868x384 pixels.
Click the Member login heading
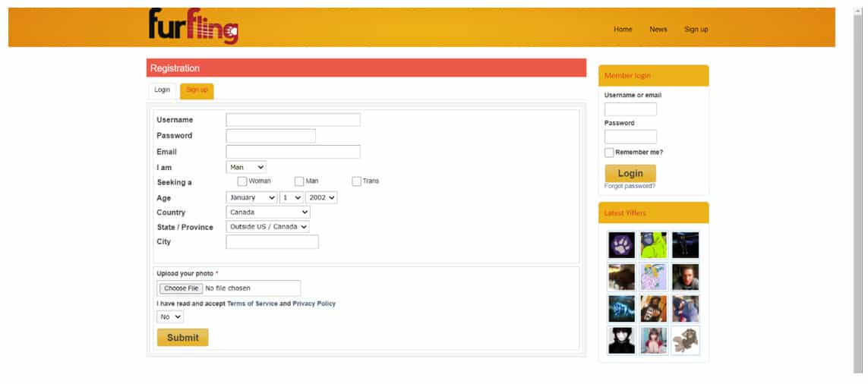[628, 76]
